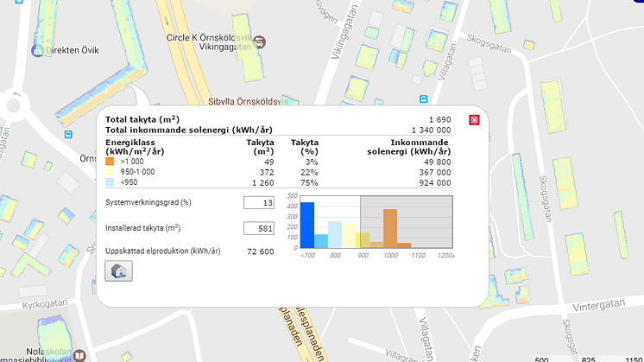Click the house icon button in popup
644x362 pixels.
click(118, 270)
